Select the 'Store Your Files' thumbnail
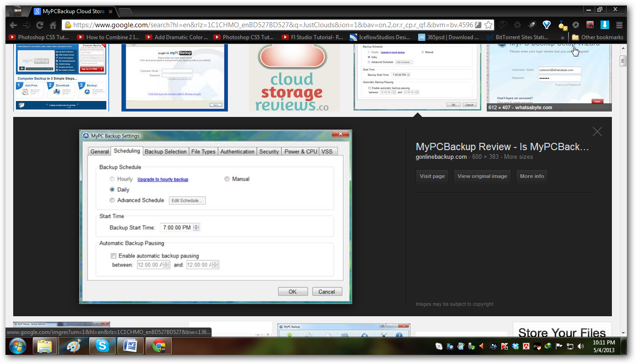Viewport: 636px width, 364px height. (x=562, y=330)
